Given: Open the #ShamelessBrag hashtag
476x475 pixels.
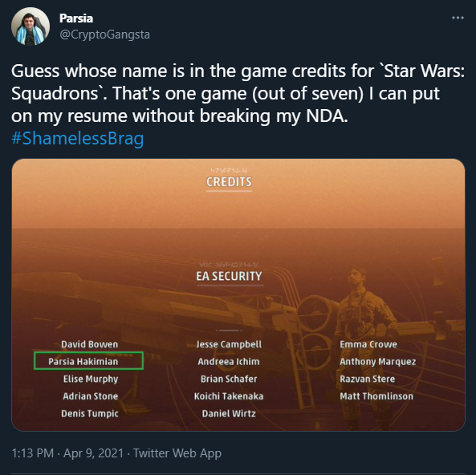Looking at the screenshot, I should (77, 138).
